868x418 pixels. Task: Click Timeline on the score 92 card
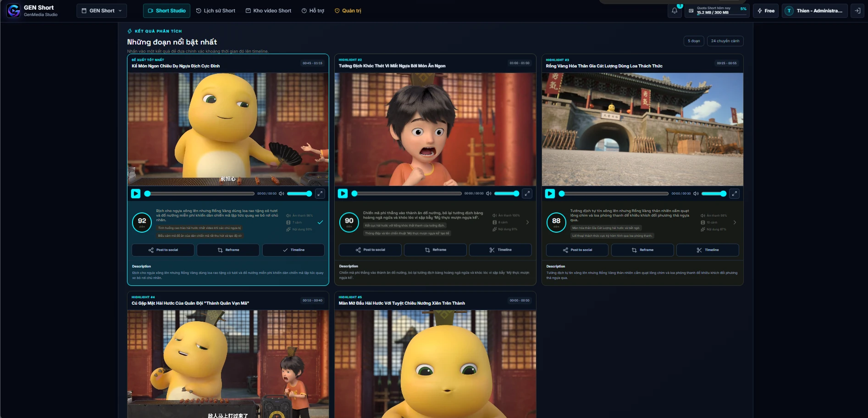click(x=293, y=250)
